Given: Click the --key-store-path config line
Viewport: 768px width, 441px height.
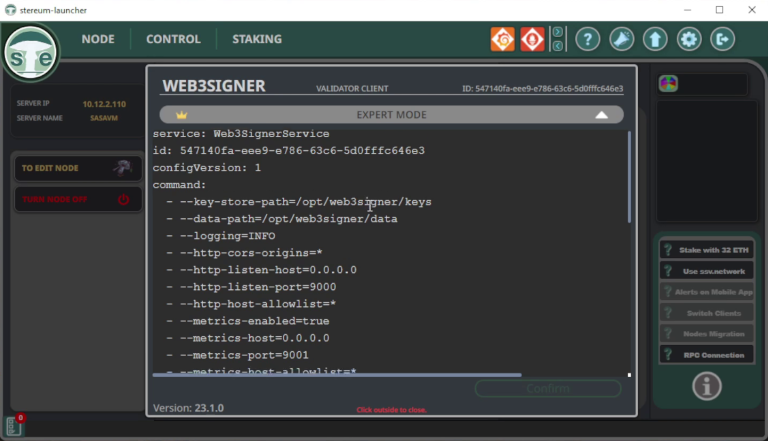Looking at the screenshot, I should [x=299, y=202].
